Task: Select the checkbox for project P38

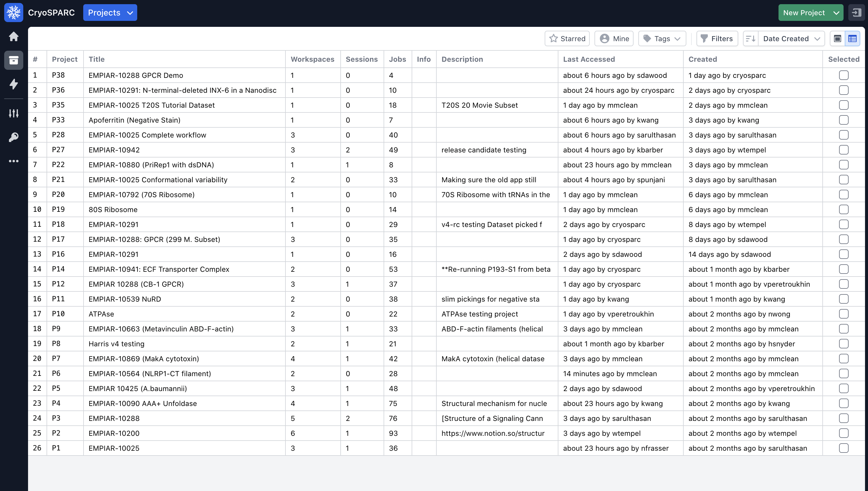Action: (843, 75)
